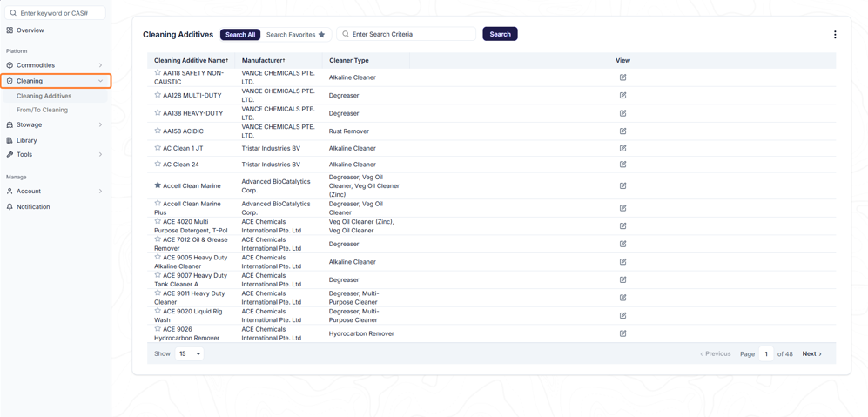Unfavorite Accell Clean Marine filled star
Image resolution: width=868 pixels, height=417 pixels.
tap(158, 185)
